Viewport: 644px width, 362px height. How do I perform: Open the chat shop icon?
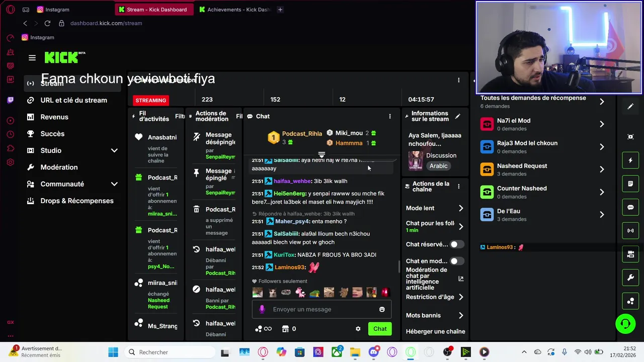285,329
